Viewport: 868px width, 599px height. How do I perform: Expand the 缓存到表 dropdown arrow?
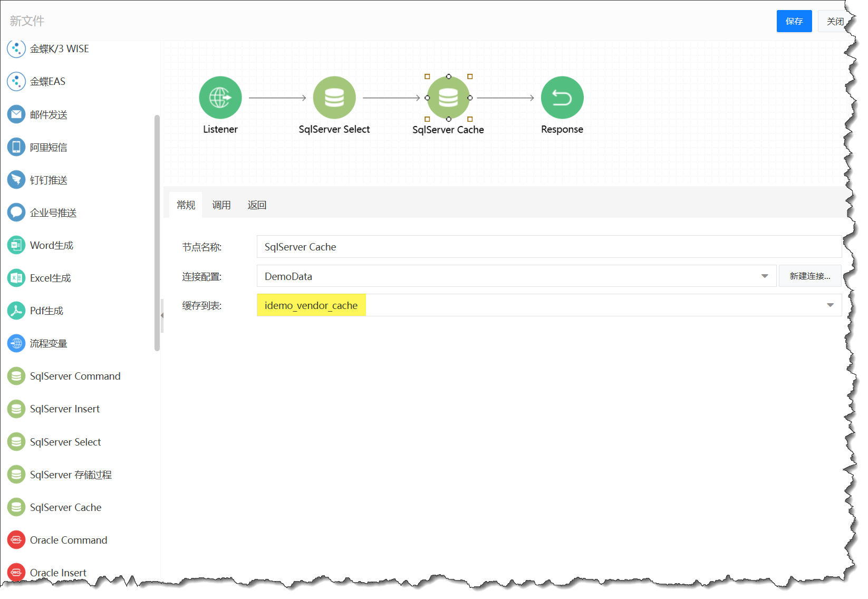830,305
